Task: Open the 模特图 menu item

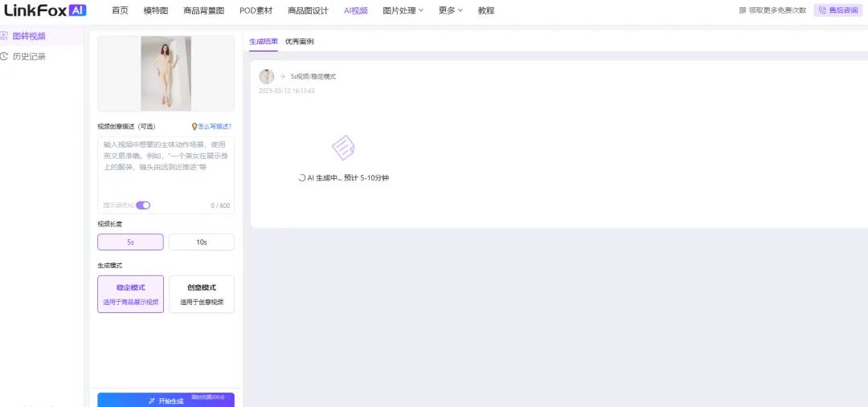Action: (x=156, y=10)
